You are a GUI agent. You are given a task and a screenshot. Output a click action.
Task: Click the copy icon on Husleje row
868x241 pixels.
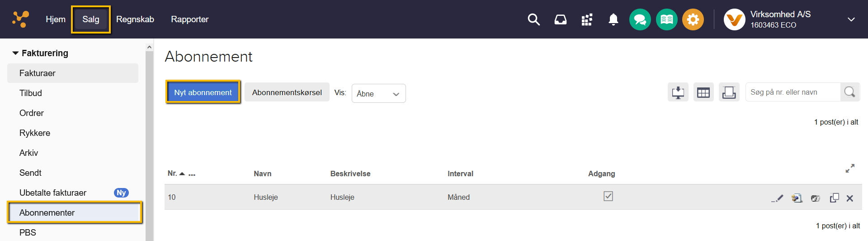click(x=834, y=198)
